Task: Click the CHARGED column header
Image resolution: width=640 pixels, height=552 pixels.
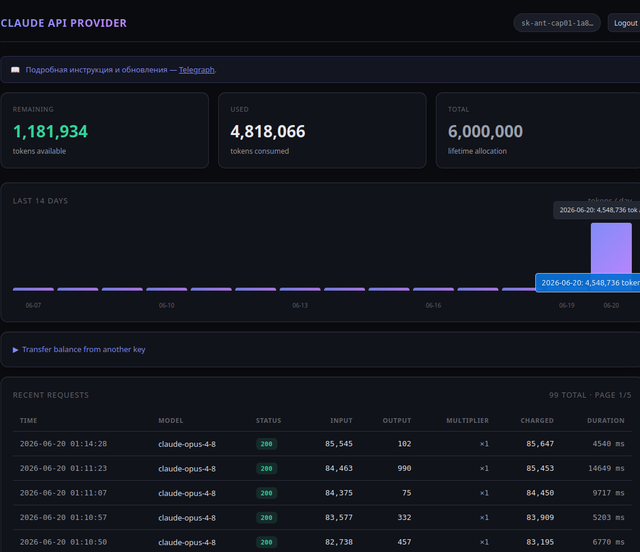Action: (x=537, y=421)
